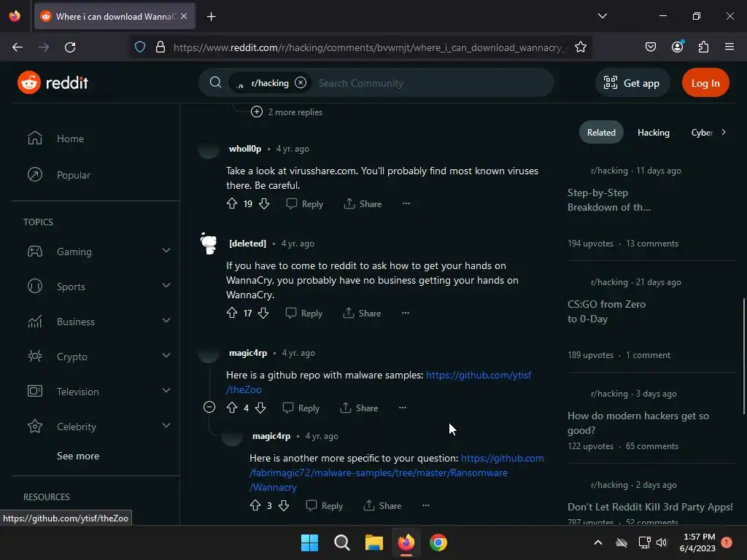Open a new browser tab
The height and width of the screenshot is (560, 747).
(x=211, y=17)
